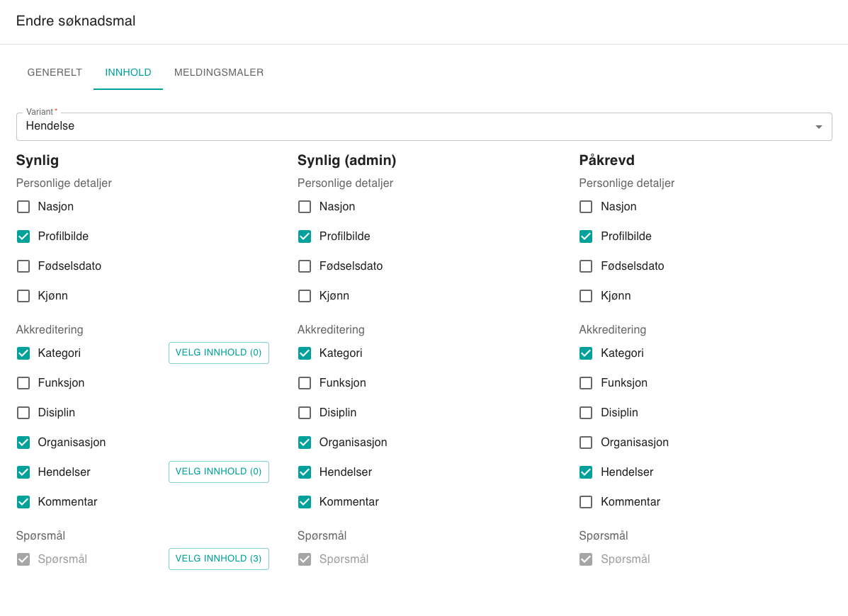Open the MELDINGSMALER tab
Viewport: 848px width, 616px height.
(x=219, y=72)
